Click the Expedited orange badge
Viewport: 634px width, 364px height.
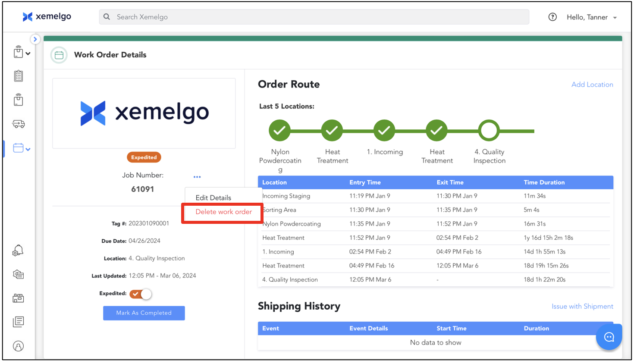coord(144,157)
